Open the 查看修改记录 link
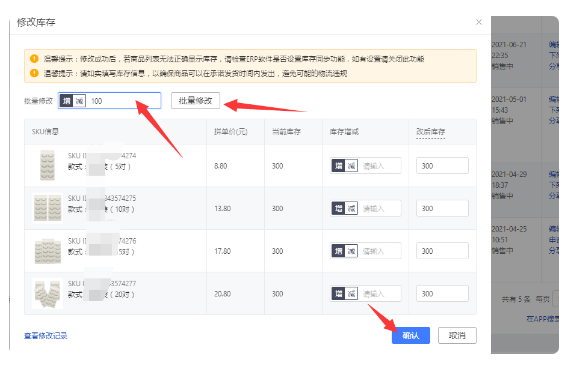 coord(45,335)
